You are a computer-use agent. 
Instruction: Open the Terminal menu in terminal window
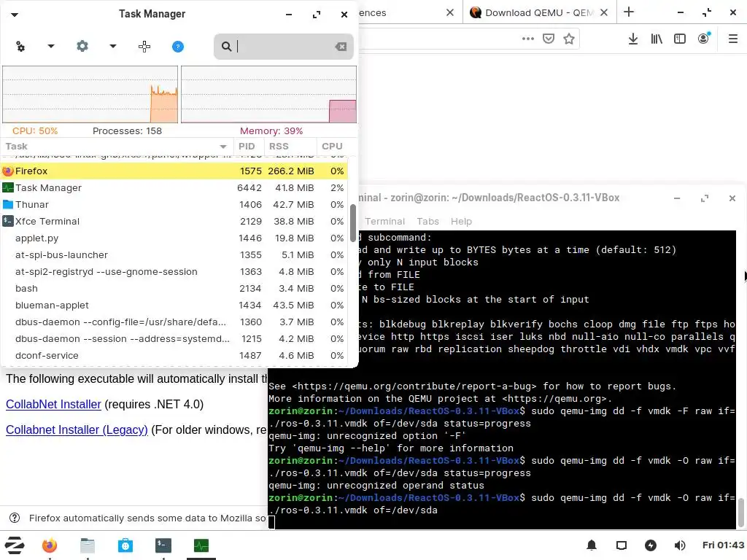click(384, 222)
